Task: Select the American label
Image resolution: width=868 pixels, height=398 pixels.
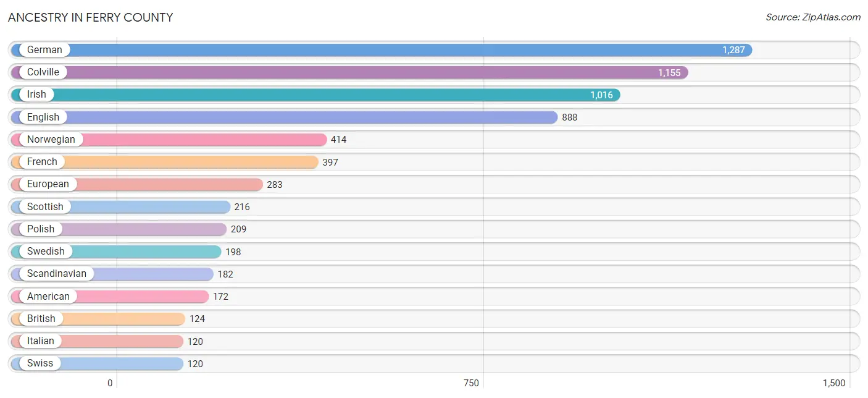Action: click(x=48, y=297)
